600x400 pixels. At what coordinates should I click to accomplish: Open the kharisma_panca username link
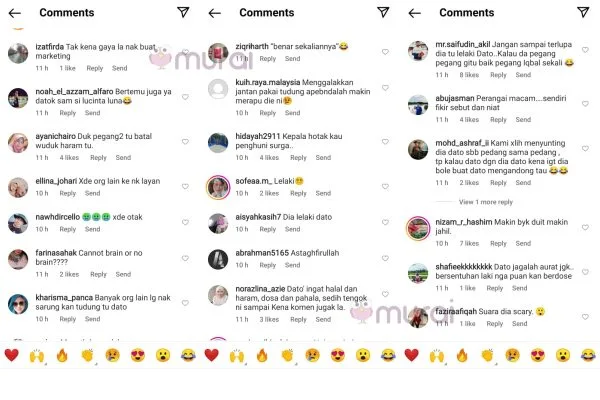click(x=64, y=297)
